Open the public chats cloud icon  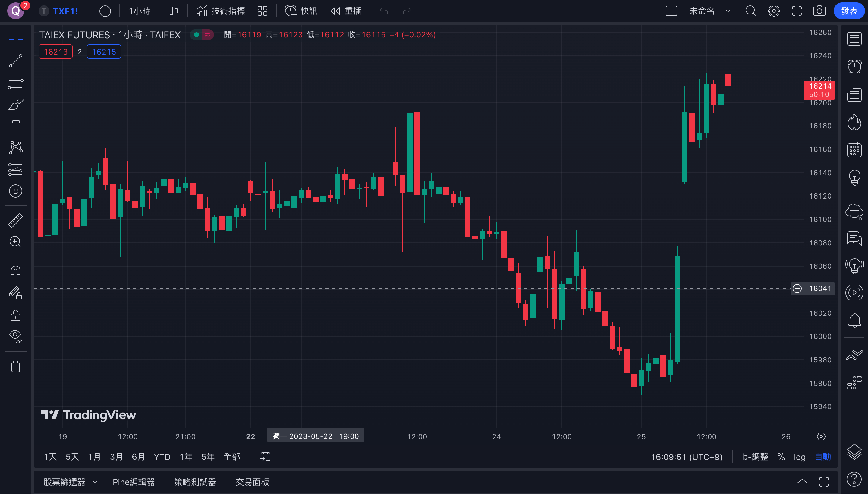tap(854, 212)
